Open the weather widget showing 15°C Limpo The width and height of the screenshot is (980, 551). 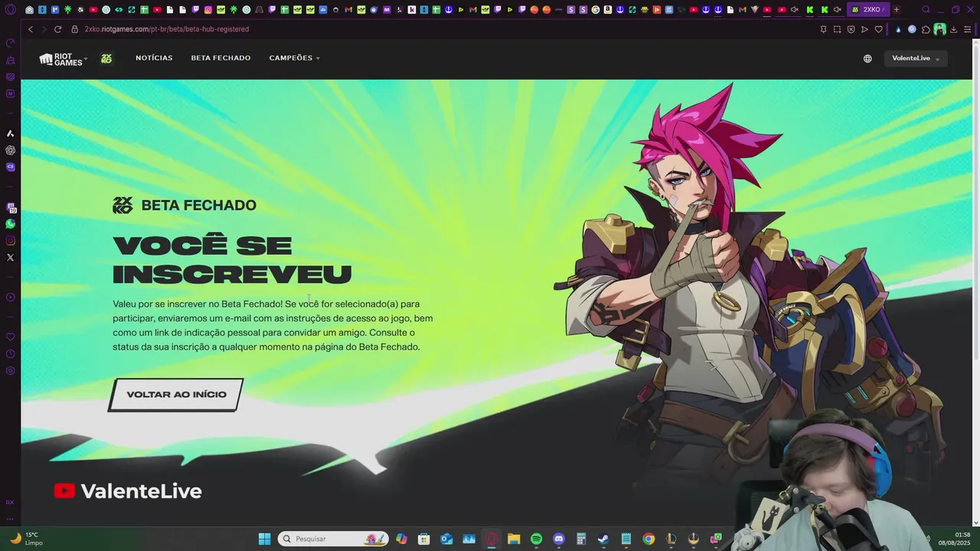[x=27, y=539]
